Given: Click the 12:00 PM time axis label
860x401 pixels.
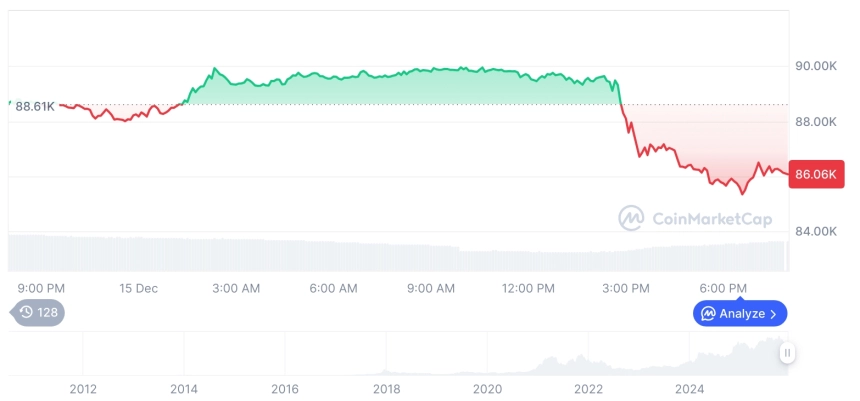Looking at the screenshot, I should click(x=528, y=288).
